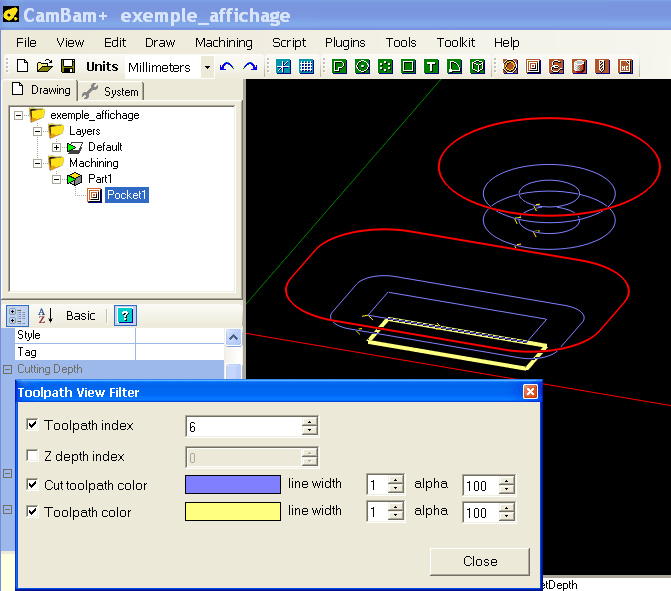The width and height of the screenshot is (671, 591).
Task: Switch to the System tab
Action: [x=111, y=92]
